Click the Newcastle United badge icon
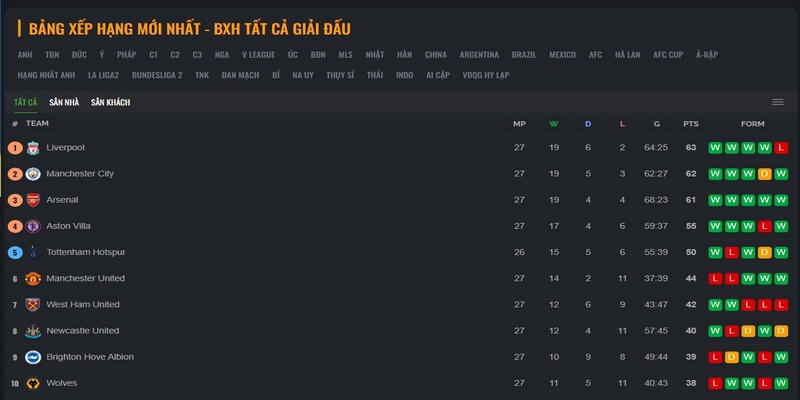 tap(33, 331)
